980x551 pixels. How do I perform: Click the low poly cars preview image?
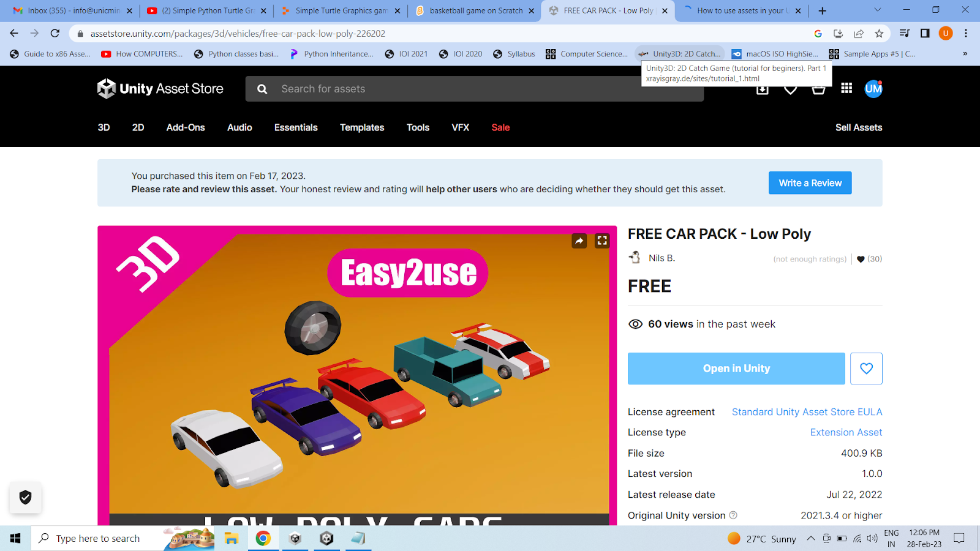tap(357, 375)
